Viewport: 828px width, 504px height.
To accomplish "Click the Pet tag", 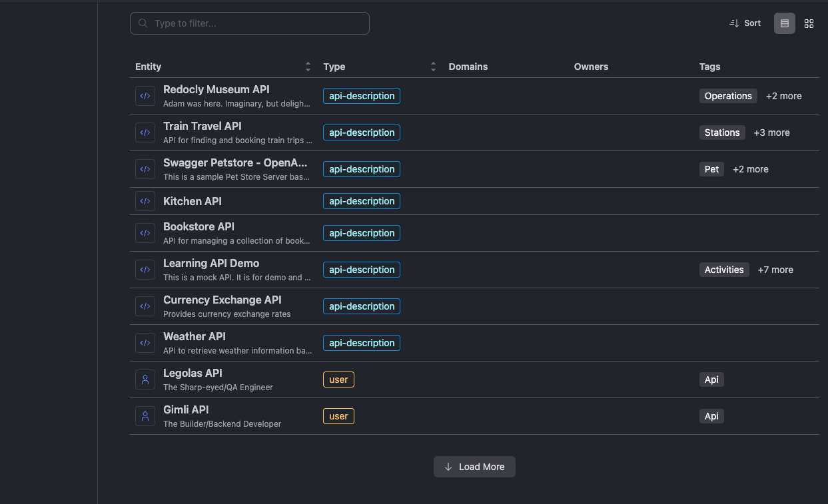I will click(x=711, y=169).
